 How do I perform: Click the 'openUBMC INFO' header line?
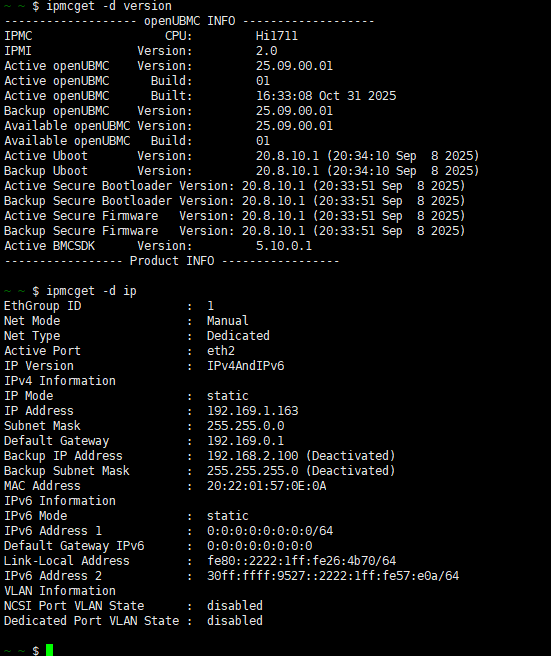coord(189,21)
